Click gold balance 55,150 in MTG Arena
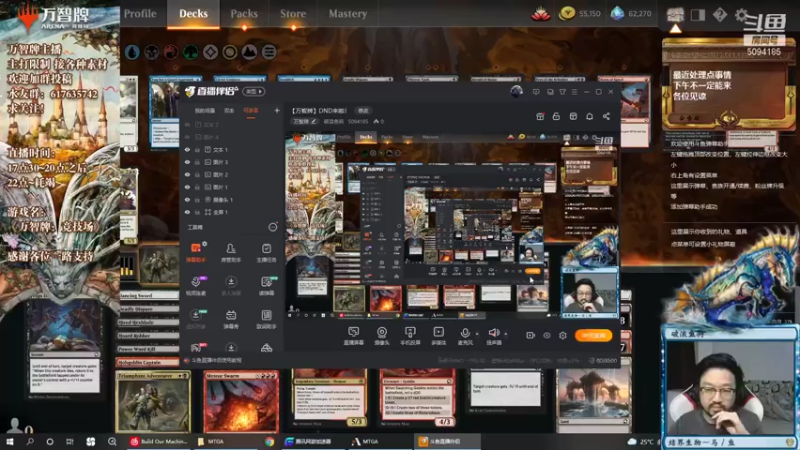Screen dimensions: 800x450 pos(580,14)
